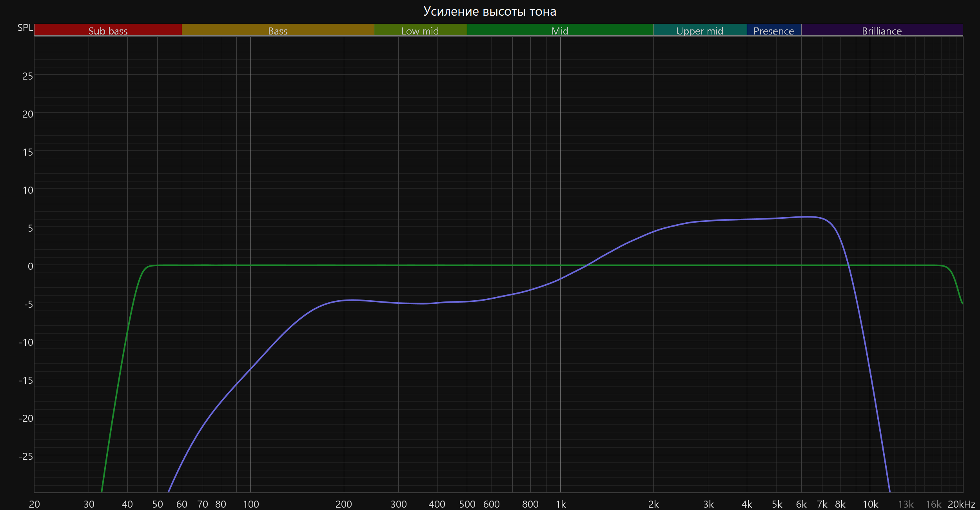Click the 0 dB level label
Image resolution: width=980 pixels, height=510 pixels.
coord(30,266)
